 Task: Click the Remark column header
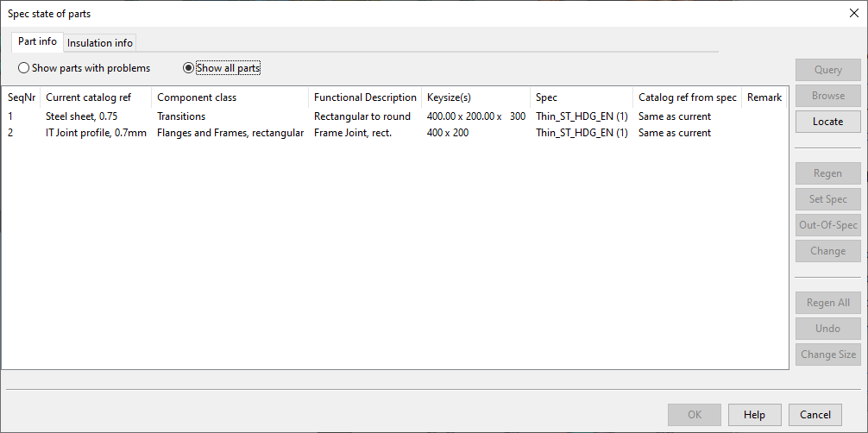[764, 97]
